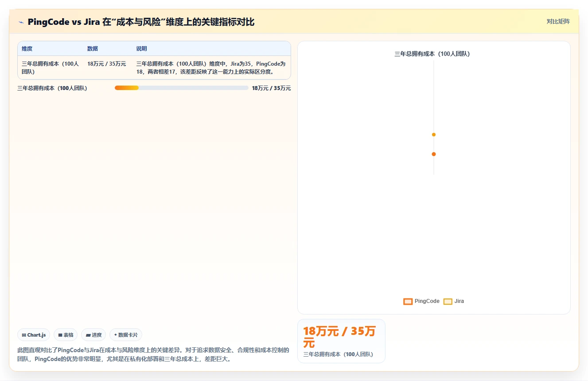Select the Chart.js tag chip
The image size is (588, 381).
pyautogui.click(x=34, y=335)
